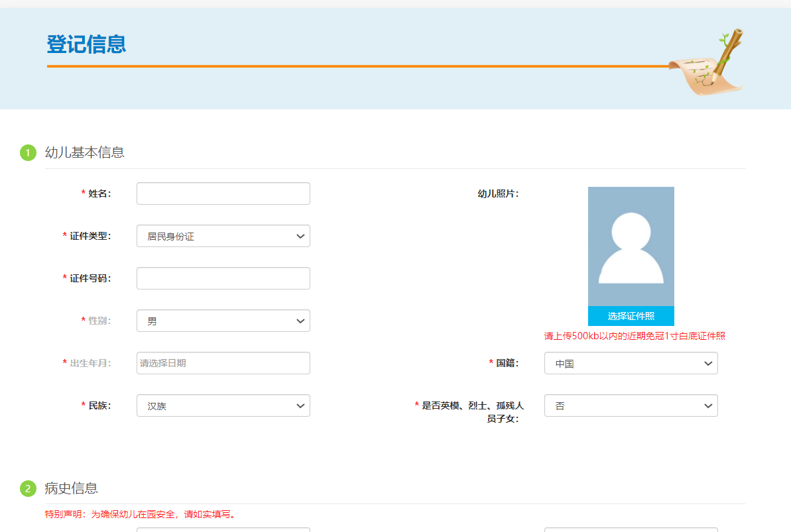Click the 特别声明 red notice text

click(x=140, y=514)
